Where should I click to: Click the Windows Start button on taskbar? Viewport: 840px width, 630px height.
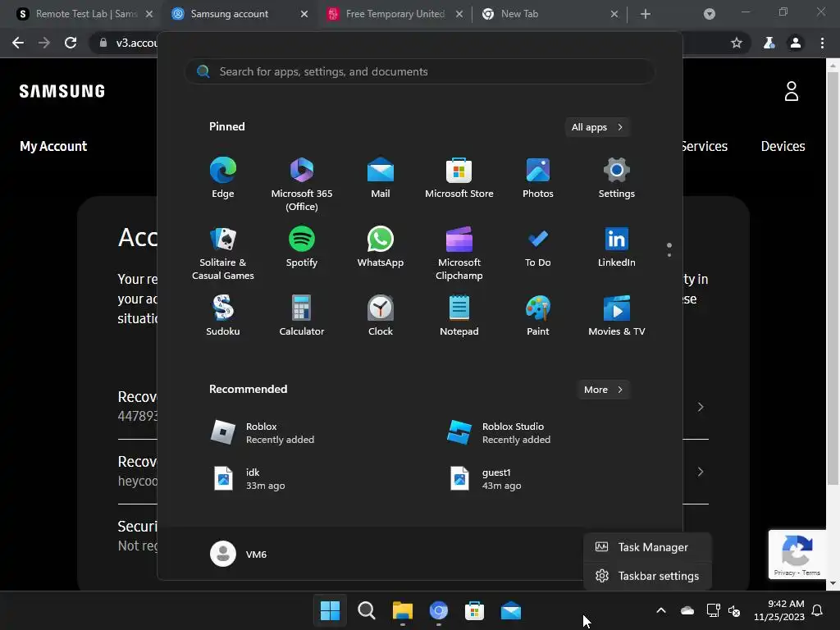[x=330, y=610]
